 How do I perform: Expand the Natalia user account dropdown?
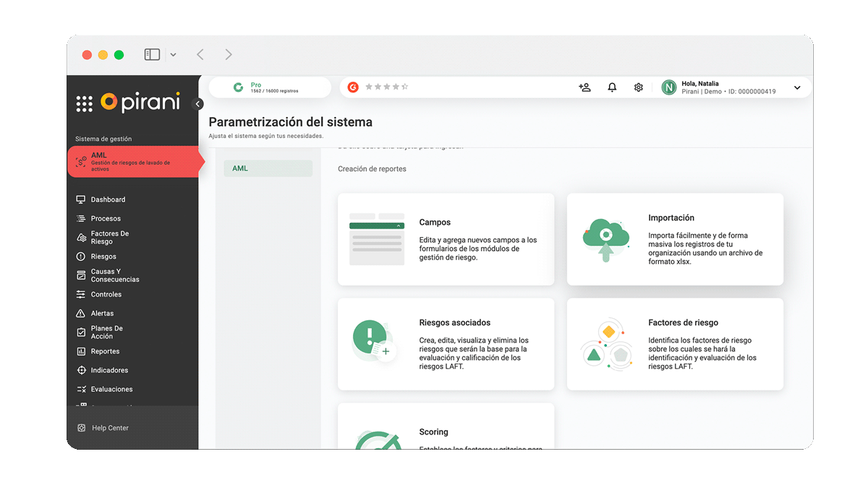point(797,87)
